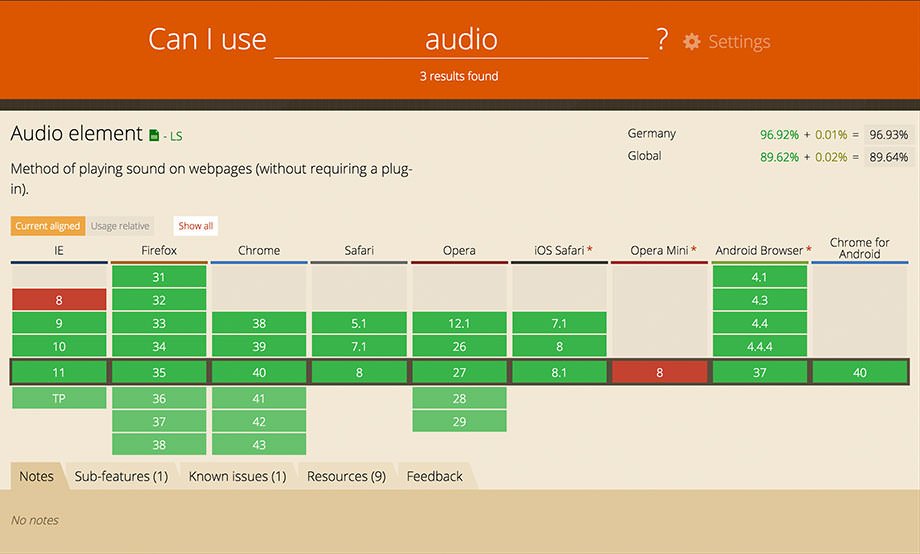Click the question mark after the search field
This screenshot has width=920, height=554.
point(662,39)
